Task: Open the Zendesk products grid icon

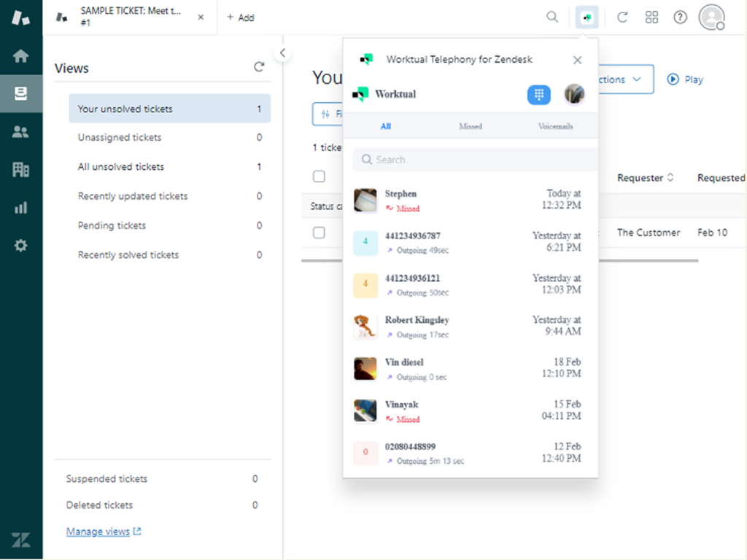Action: point(651,17)
